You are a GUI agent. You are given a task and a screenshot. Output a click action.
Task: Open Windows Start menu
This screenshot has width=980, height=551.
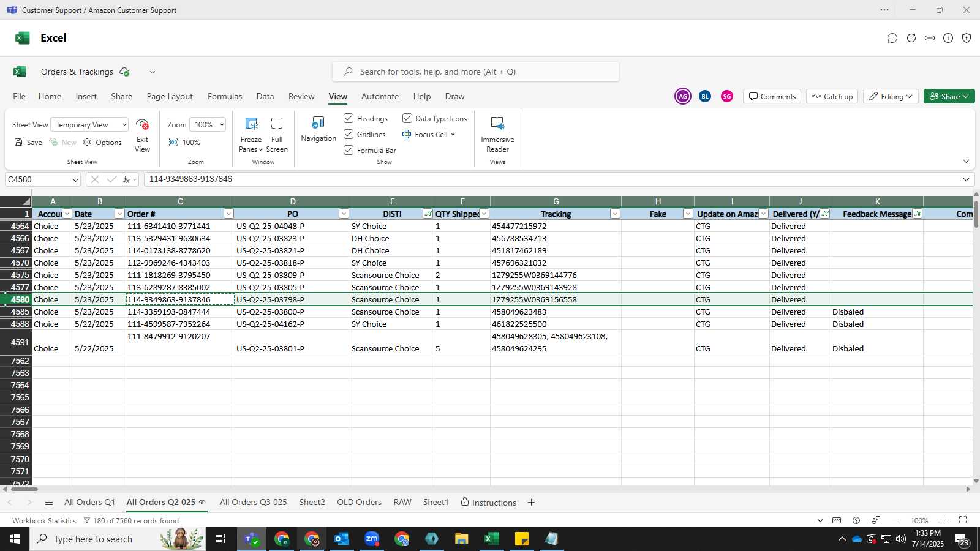[x=15, y=539]
